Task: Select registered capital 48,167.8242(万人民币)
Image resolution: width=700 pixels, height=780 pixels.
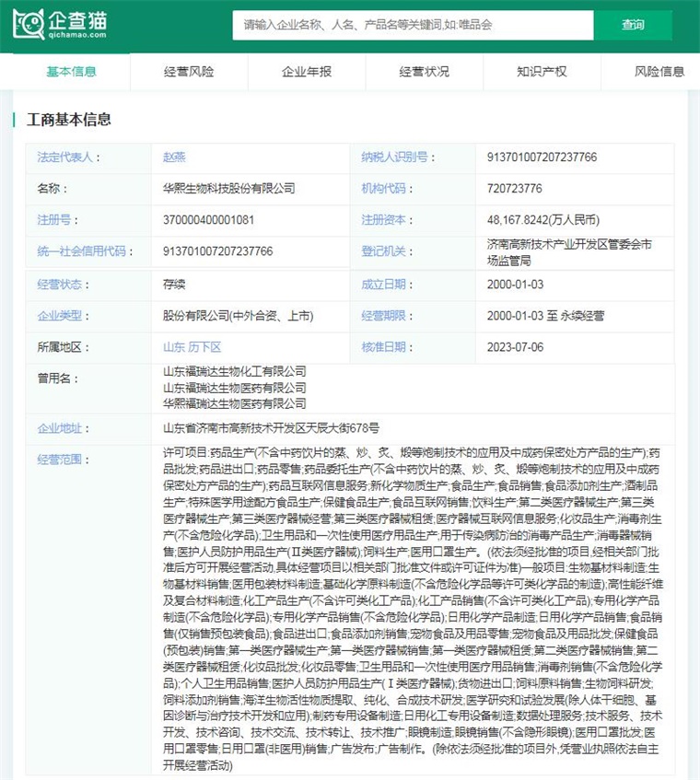Action: (543, 220)
